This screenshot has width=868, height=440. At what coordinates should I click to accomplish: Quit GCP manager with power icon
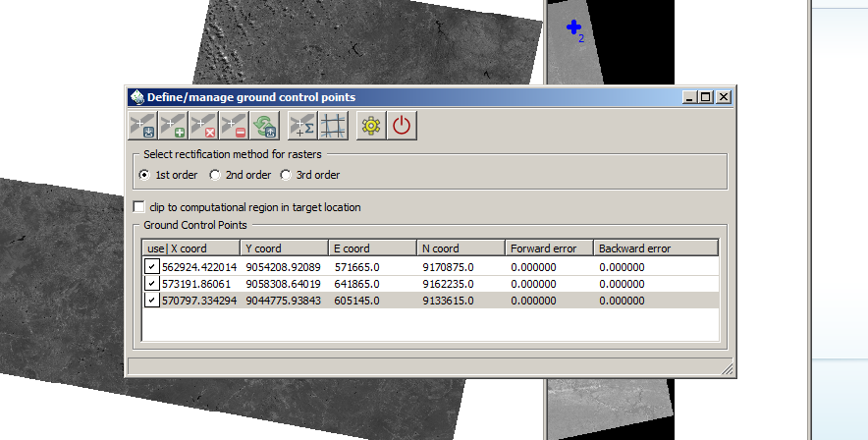coord(402,126)
